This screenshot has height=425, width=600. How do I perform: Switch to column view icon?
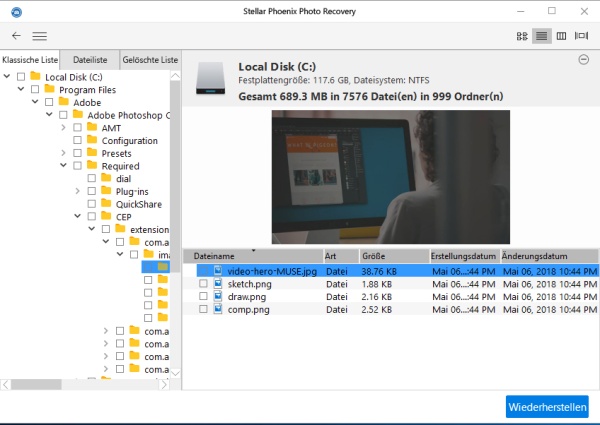tap(561, 36)
